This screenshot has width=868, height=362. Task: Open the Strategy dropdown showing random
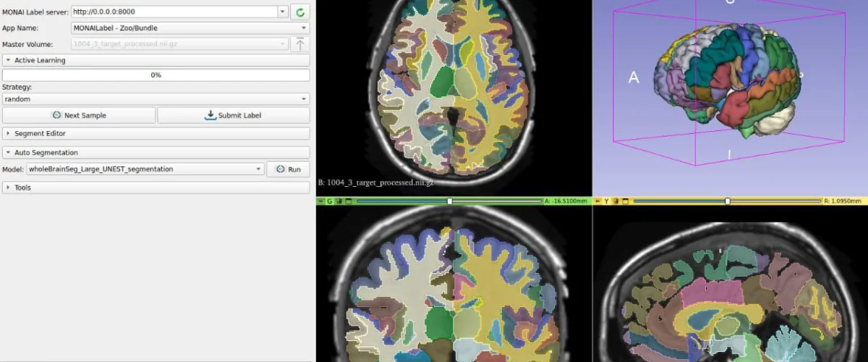click(x=156, y=98)
